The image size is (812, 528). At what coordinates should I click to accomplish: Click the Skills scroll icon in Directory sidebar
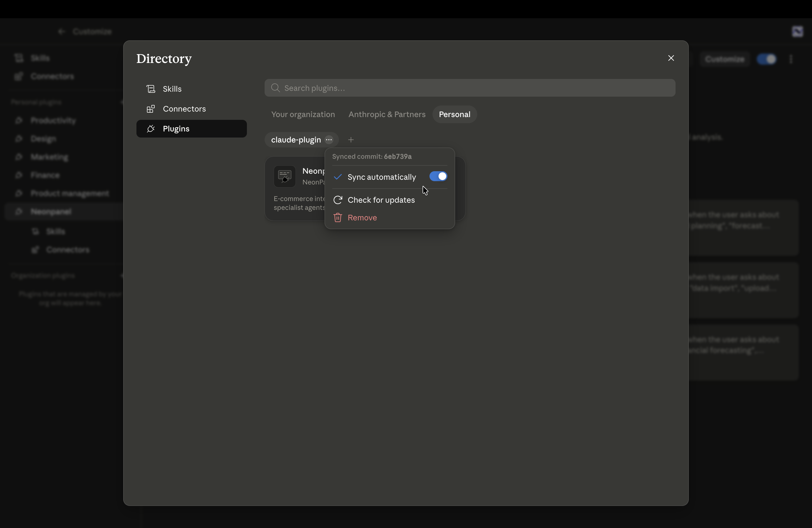[151, 89]
